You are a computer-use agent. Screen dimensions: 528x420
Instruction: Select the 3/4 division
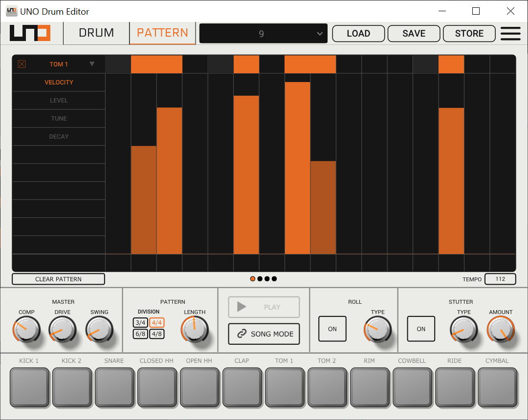140,323
